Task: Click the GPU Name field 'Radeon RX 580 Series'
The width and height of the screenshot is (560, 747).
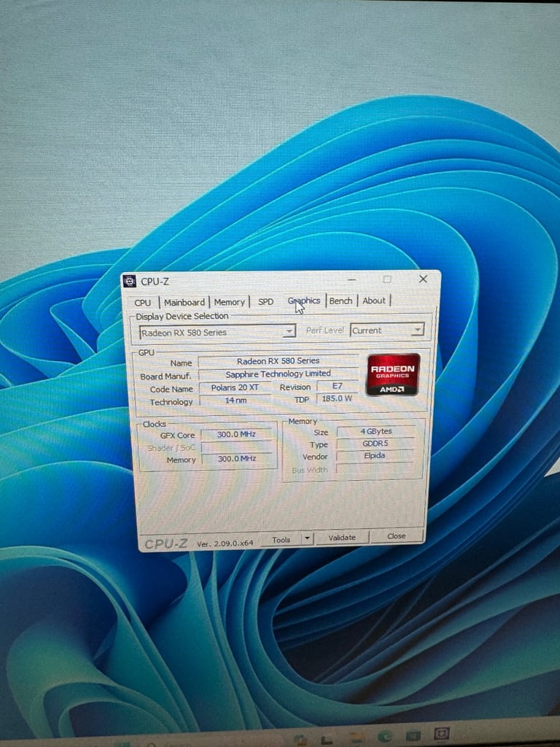Action: point(278,360)
